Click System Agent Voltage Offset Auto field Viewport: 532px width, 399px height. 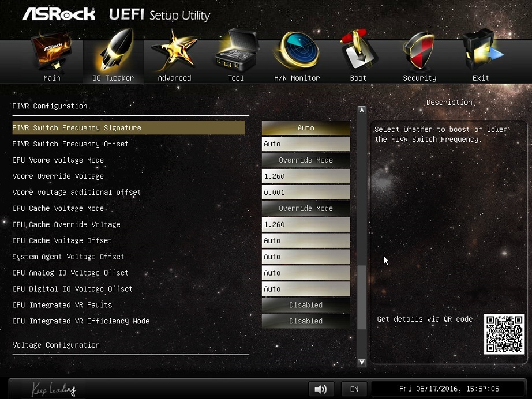click(306, 257)
